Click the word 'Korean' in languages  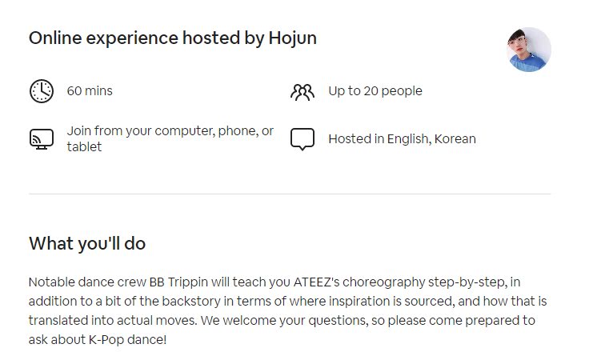coord(455,139)
